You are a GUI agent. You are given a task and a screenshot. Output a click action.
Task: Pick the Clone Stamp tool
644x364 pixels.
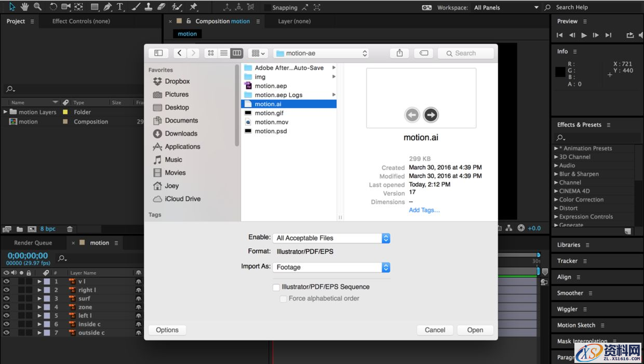coord(148,7)
